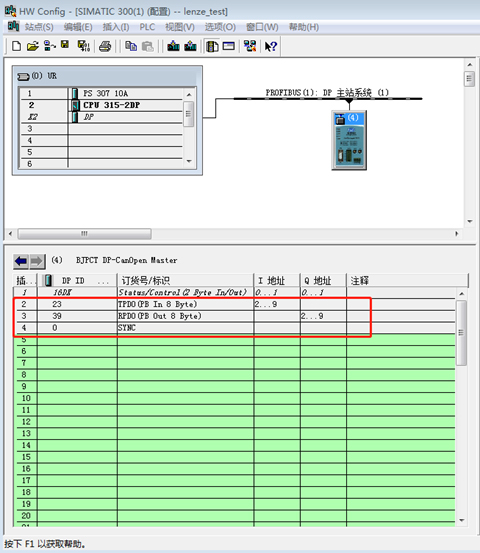This screenshot has height=553, width=480.
Task: Select the DP-CanOpen slave device (4) icon
Action: click(349, 140)
